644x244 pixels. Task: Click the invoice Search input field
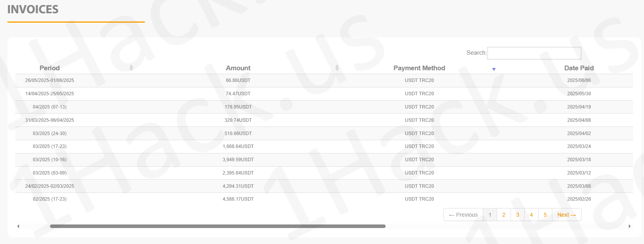click(x=534, y=53)
